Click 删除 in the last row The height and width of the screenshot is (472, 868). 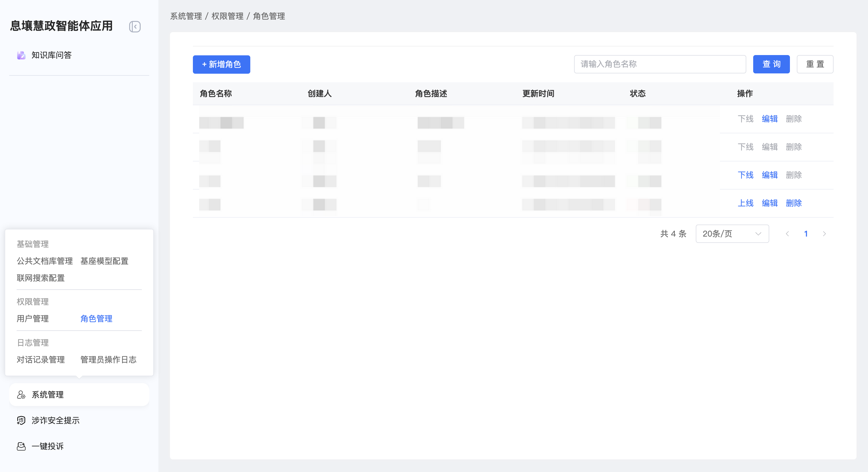(x=794, y=203)
